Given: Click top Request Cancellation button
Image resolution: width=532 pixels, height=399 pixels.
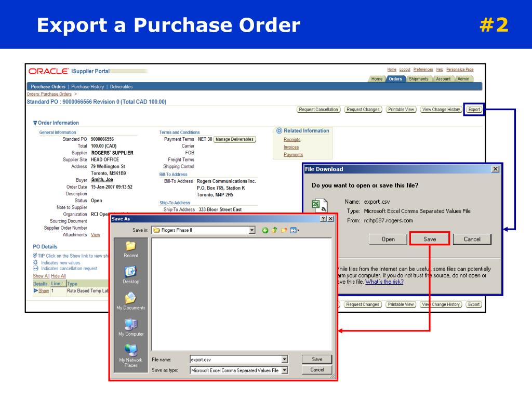Looking at the screenshot, I should tap(318, 110).
